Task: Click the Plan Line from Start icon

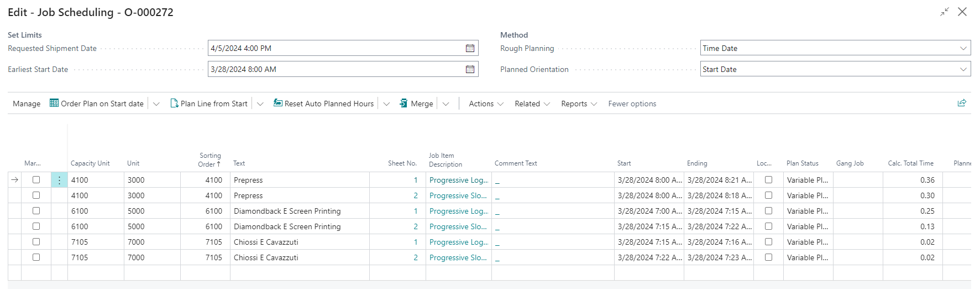Action: pyautogui.click(x=174, y=104)
